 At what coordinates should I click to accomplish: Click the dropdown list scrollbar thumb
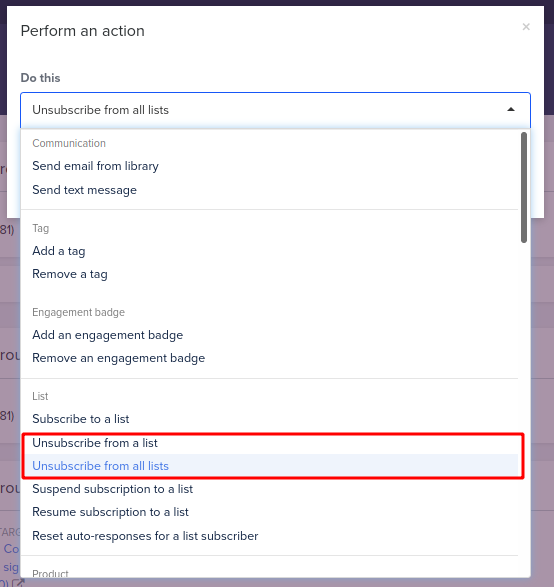click(524, 187)
